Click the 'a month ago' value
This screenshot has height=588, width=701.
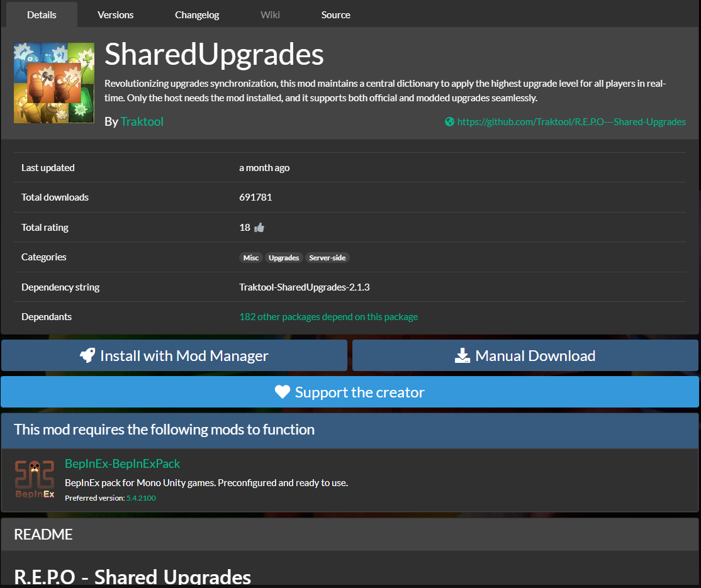[264, 167]
